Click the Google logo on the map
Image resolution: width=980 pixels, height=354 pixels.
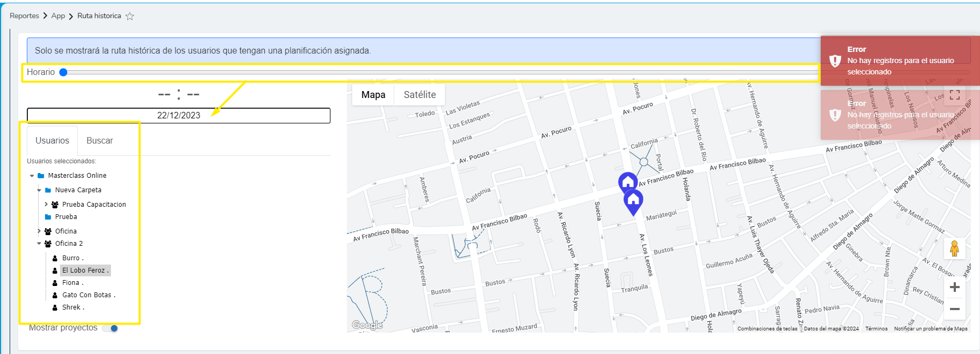click(x=367, y=325)
